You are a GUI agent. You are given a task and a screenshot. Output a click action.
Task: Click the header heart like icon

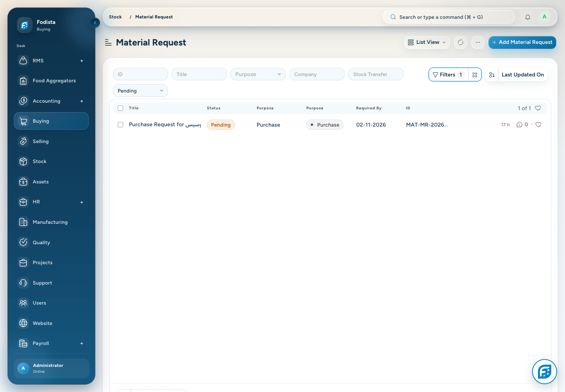(x=538, y=108)
